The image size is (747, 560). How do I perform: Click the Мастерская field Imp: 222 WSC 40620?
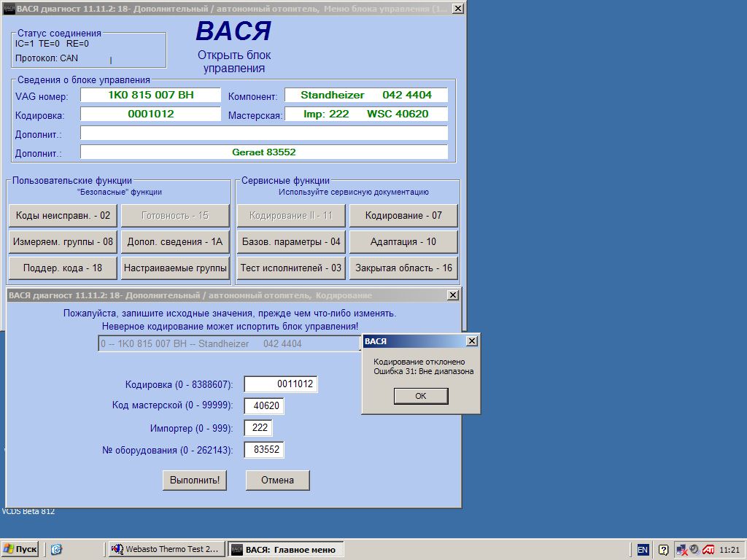(x=366, y=114)
